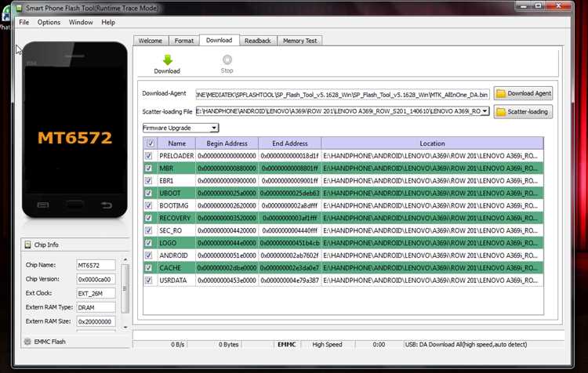
Task: Click the 0:00 elapsed time status
Action: (x=379, y=344)
